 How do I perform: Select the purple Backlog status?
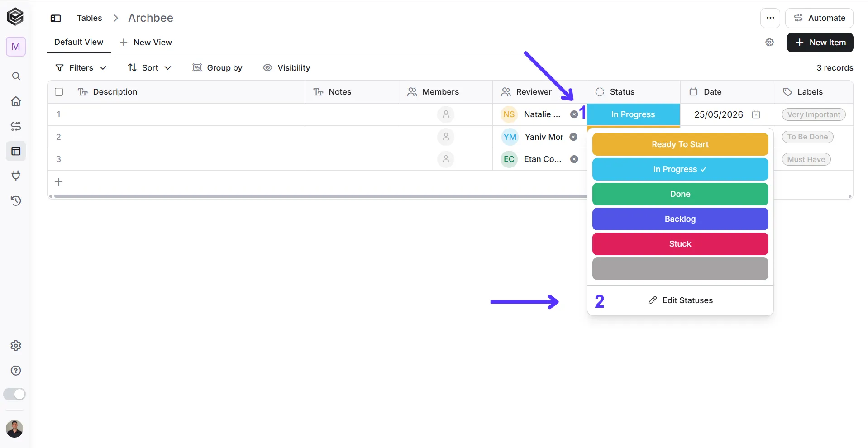click(x=680, y=219)
